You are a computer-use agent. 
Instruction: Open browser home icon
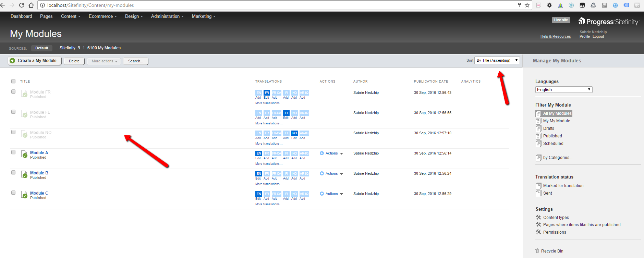tap(31, 5)
